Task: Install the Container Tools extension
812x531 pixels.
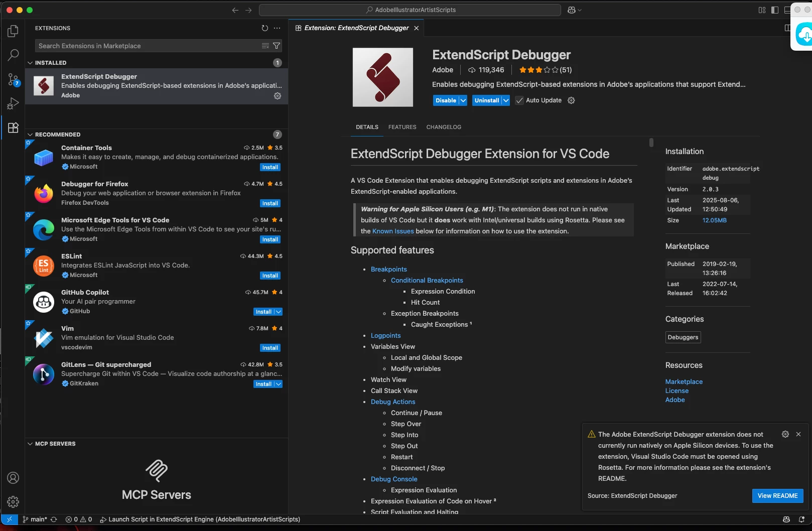Action: click(x=270, y=167)
